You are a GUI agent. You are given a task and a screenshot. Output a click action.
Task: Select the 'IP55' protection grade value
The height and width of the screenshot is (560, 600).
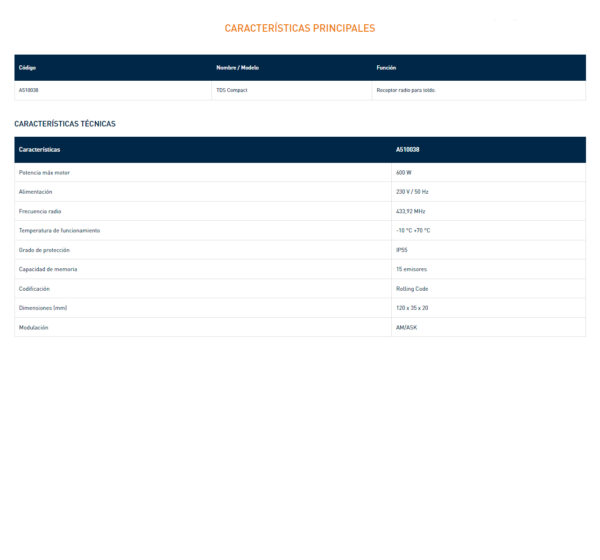click(402, 250)
